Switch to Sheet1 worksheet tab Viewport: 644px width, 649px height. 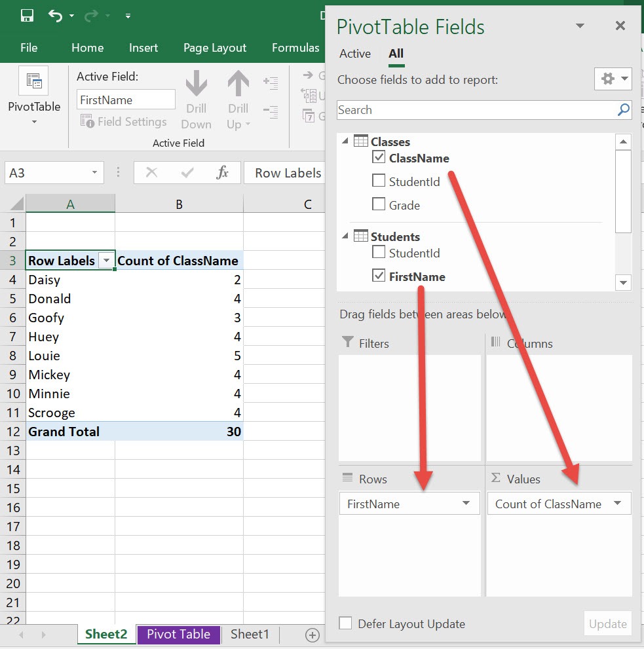250,634
